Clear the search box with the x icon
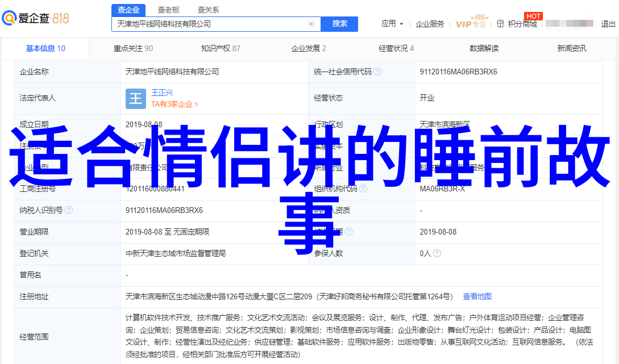The height and width of the screenshot is (364, 619). (311, 24)
